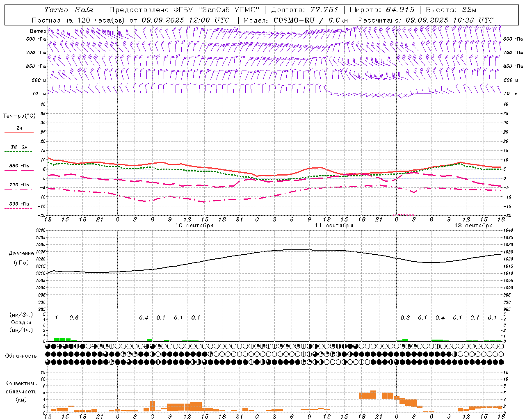Click the dashed 500 гПа temperature legend line
Screen dimensions: 525x420
[x=18, y=209]
